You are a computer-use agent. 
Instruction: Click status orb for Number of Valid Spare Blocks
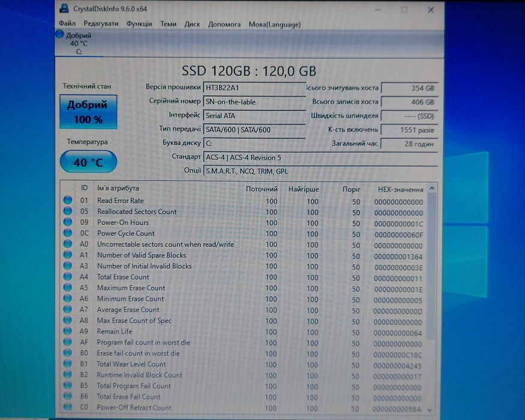click(x=68, y=255)
